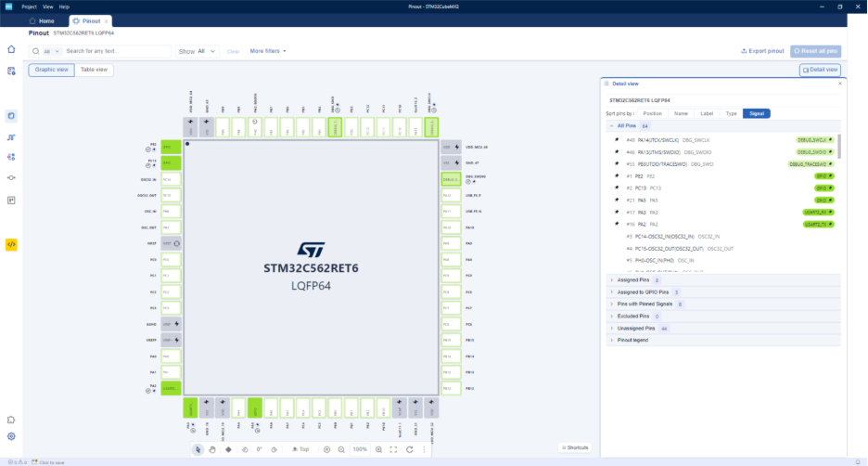
Task: Click the Top view button in bottom toolbar
Action: (x=300, y=449)
